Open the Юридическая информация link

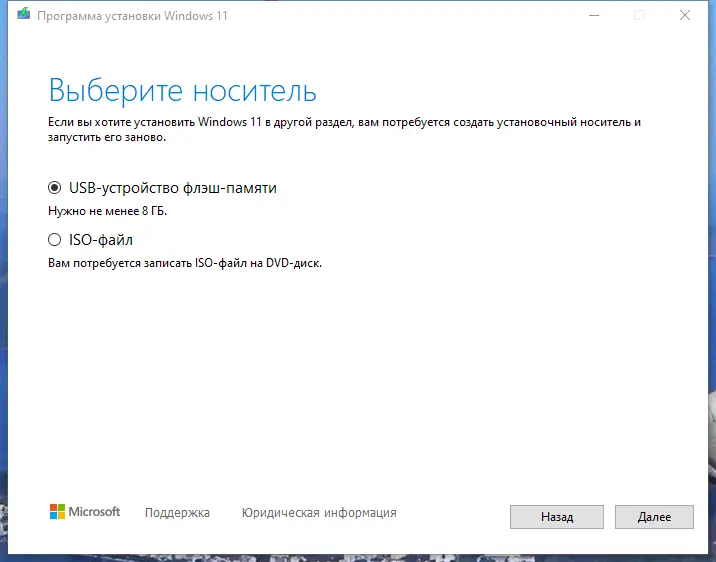[x=319, y=513]
